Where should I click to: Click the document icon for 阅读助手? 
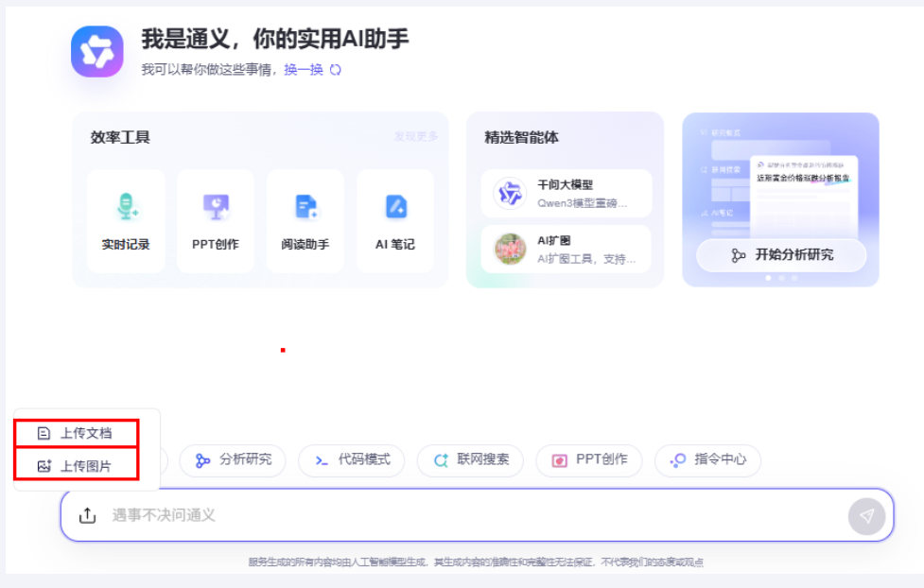coord(306,207)
